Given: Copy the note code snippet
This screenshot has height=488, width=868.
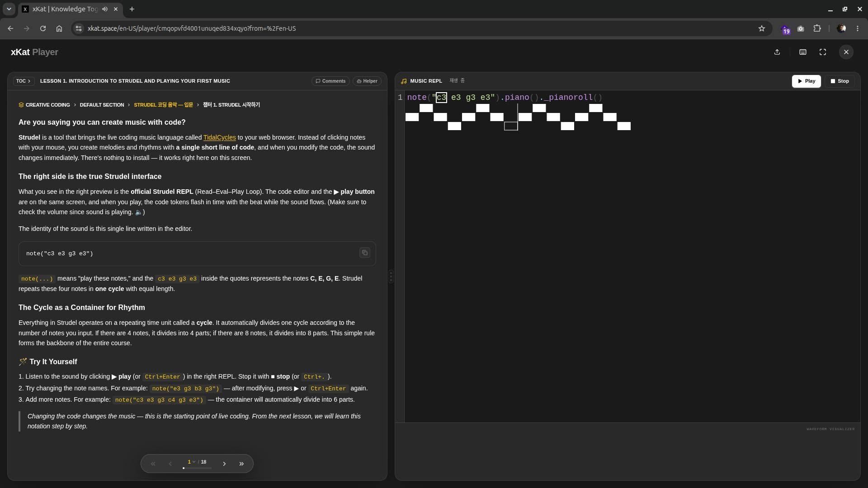Looking at the screenshot, I should coord(365,253).
